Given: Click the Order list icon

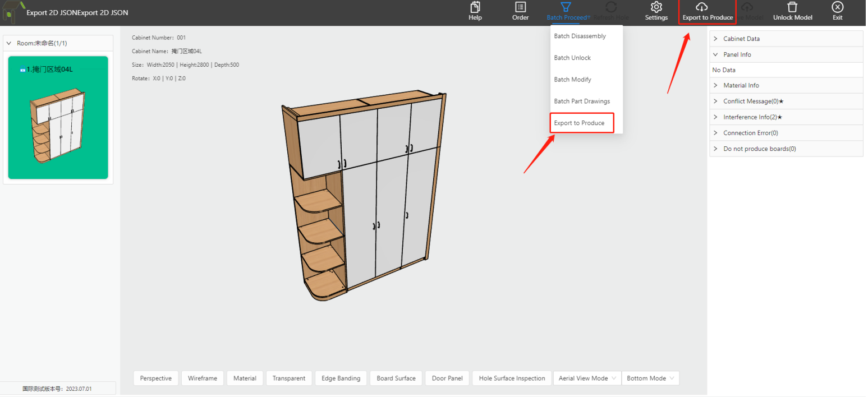Looking at the screenshot, I should click(520, 8).
